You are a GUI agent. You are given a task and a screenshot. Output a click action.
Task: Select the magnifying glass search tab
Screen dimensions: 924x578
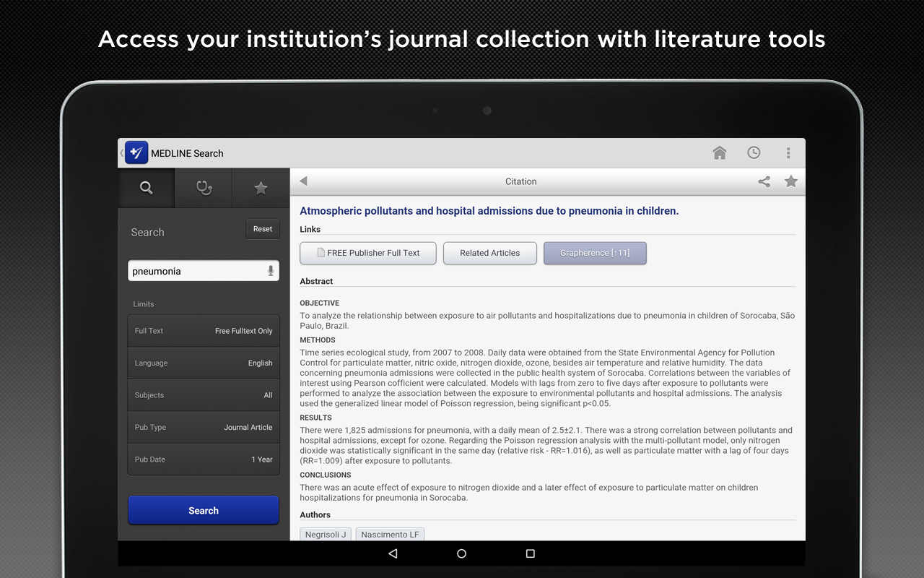[146, 188]
